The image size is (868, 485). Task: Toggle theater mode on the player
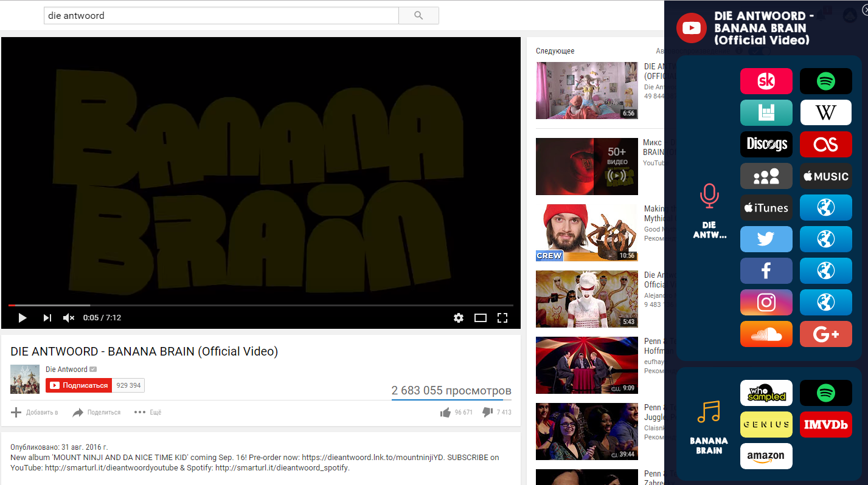pos(481,317)
